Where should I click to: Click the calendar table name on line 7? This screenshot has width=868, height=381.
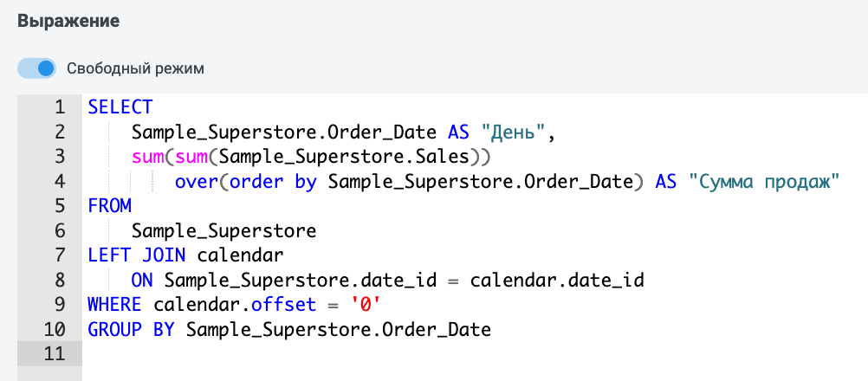(x=240, y=255)
